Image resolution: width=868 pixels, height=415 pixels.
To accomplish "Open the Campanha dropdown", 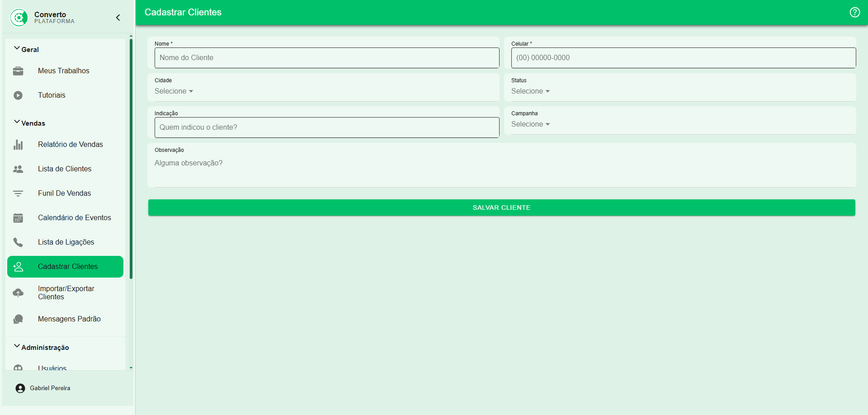I will (x=530, y=124).
